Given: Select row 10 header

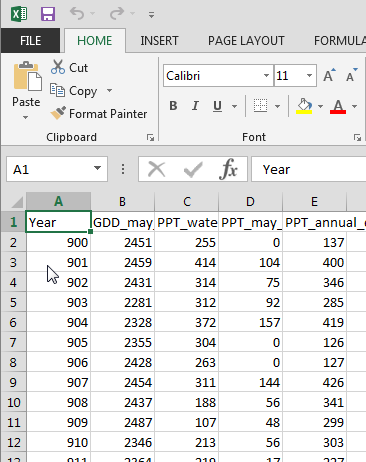Looking at the screenshot, I should pos(13,402).
